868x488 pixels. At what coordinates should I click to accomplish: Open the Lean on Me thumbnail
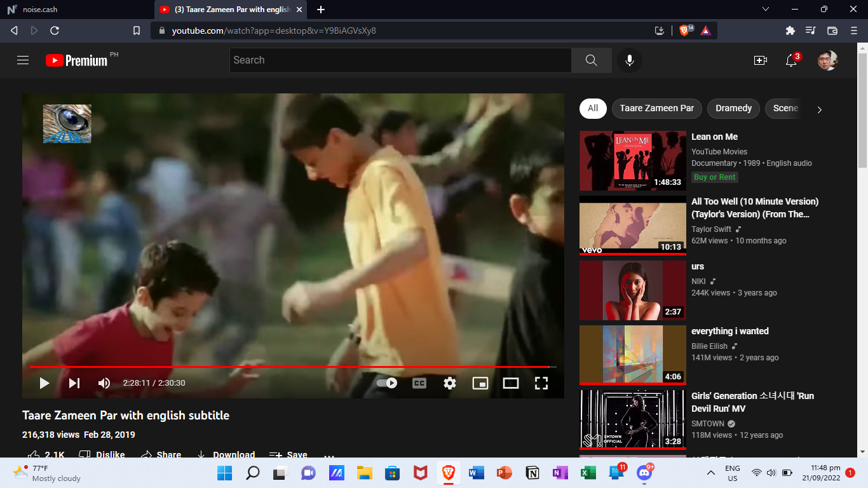(x=633, y=161)
